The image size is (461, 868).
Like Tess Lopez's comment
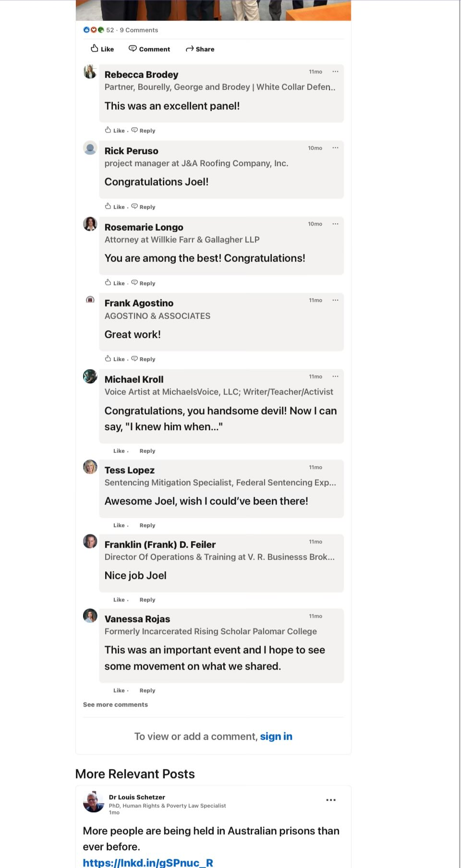119,525
